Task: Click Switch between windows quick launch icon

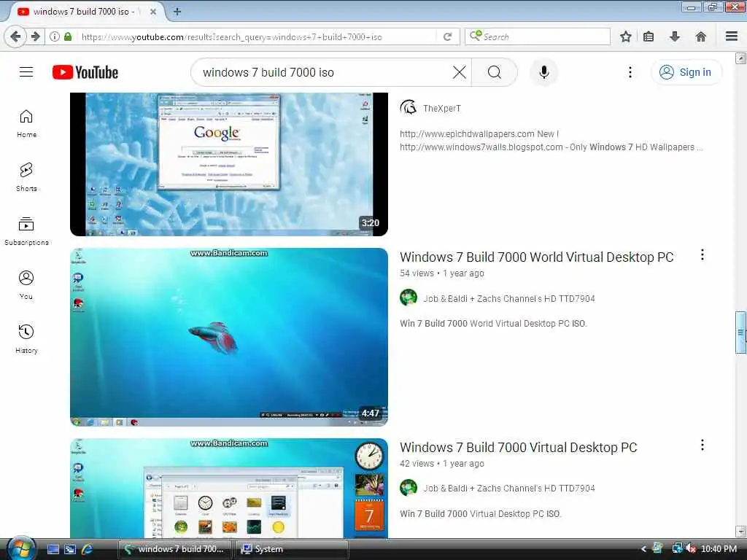Action: pyautogui.click(x=70, y=549)
